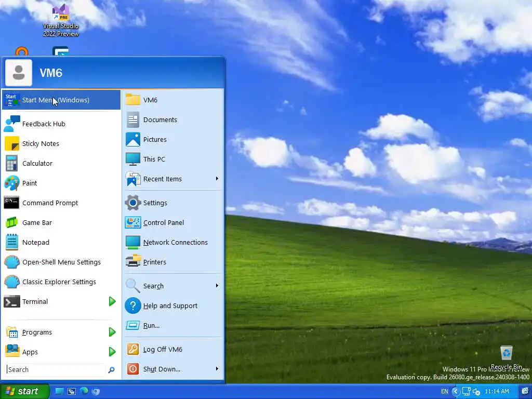
Task: Click the Show Desktop taskbar icon
Action: pos(59,392)
